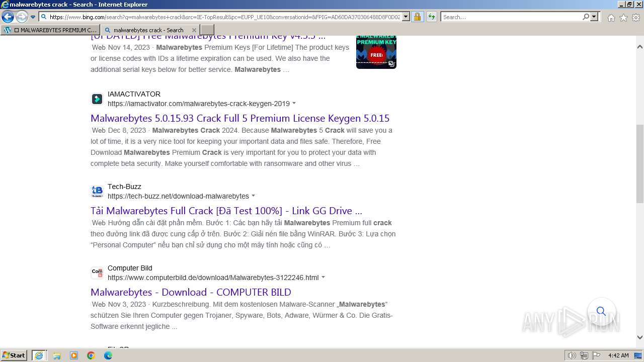Close the malwarebytes crack search tab
This screenshot has height=362, width=644.
(194, 30)
